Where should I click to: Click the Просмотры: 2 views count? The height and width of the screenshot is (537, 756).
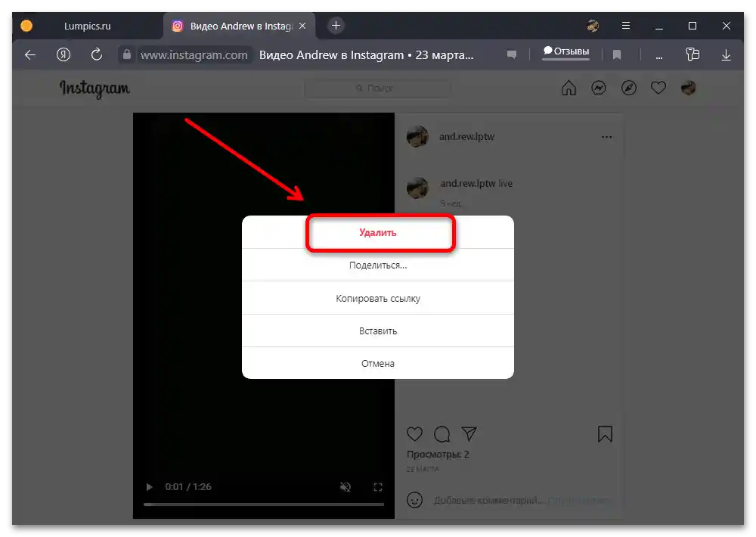click(438, 454)
